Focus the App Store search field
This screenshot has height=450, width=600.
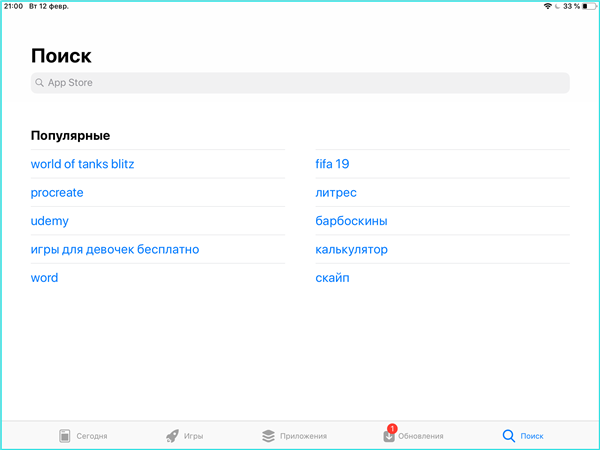[x=300, y=83]
